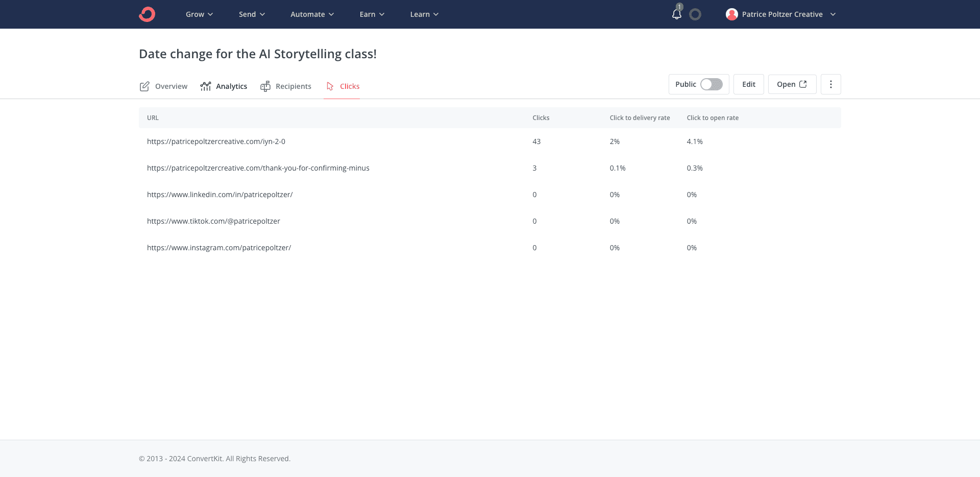Click the 0.3% open rate value

695,168
